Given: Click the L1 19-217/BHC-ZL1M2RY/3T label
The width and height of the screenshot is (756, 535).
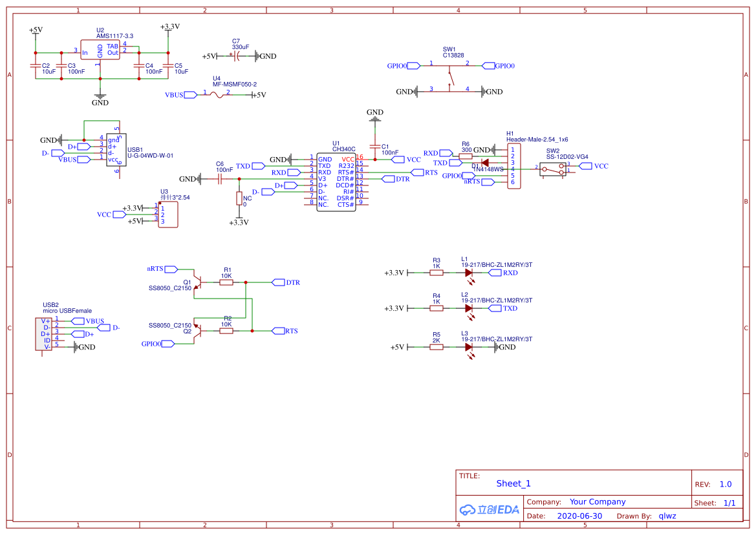Looking at the screenshot, I should [497, 265].
